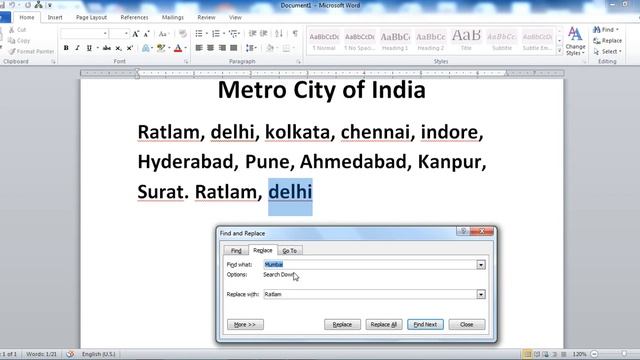The height and width of the screenshot is (360, 640).
Task: Click the Cut command
Action: (17, 30)
